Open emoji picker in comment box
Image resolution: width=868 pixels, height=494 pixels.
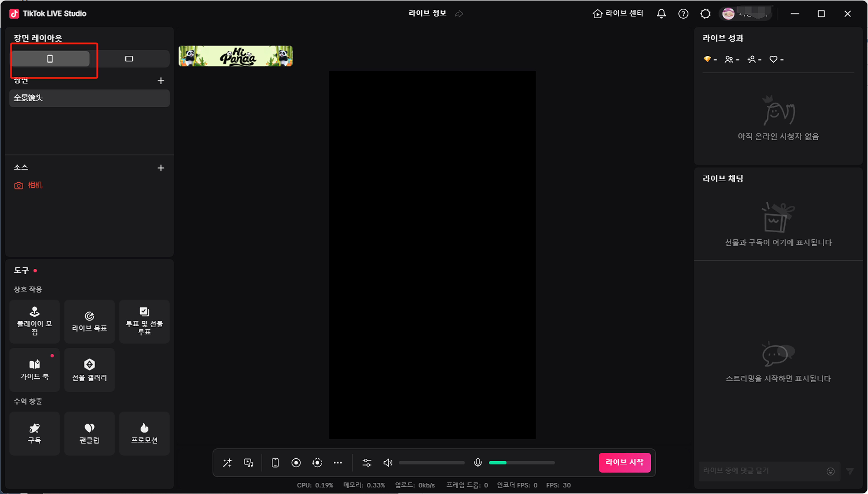pos(831,471)
